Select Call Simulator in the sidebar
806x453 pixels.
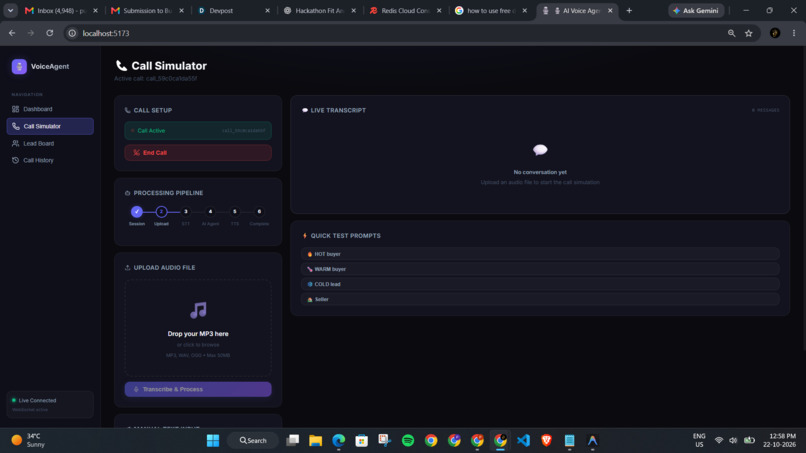coord(50,126)
